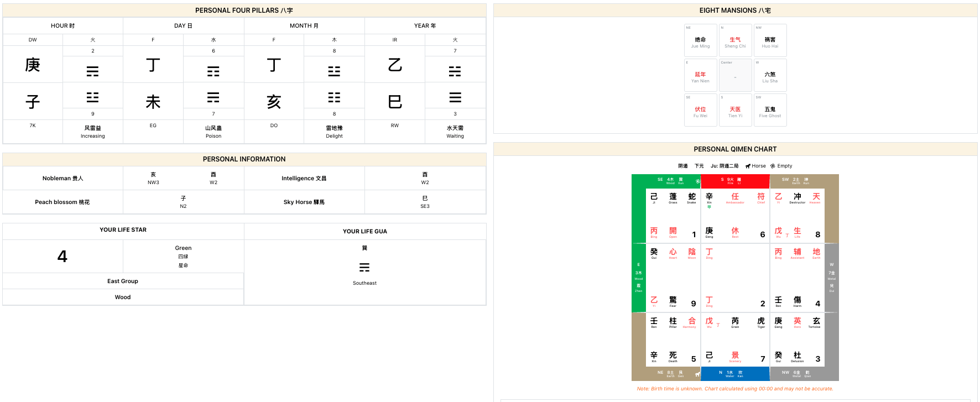Select the Month pillar upper trigram symbol
This screenshot has width=980, height=402.
[x=334, y=71]
